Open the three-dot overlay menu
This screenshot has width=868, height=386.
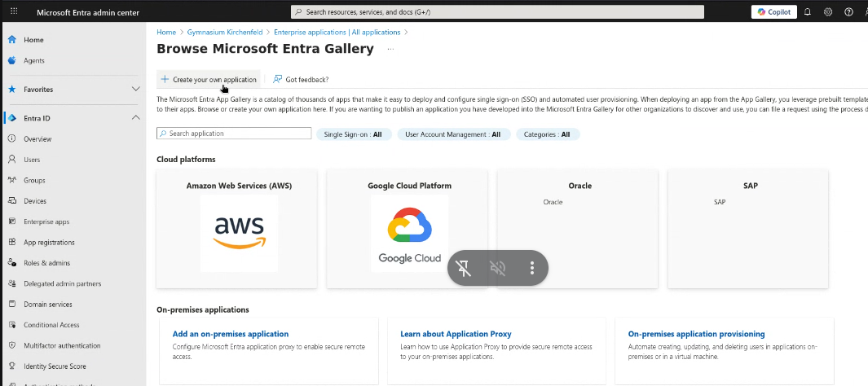(x=531, y=267)
